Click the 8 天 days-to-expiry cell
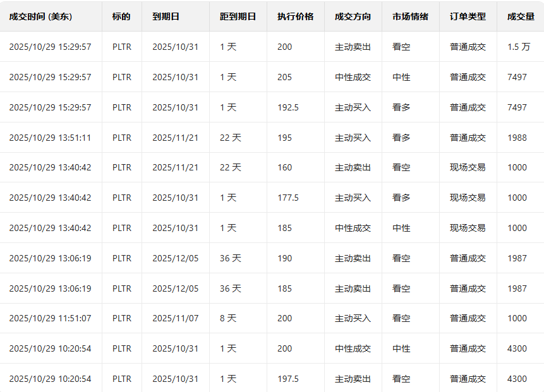 pos(227,318)
